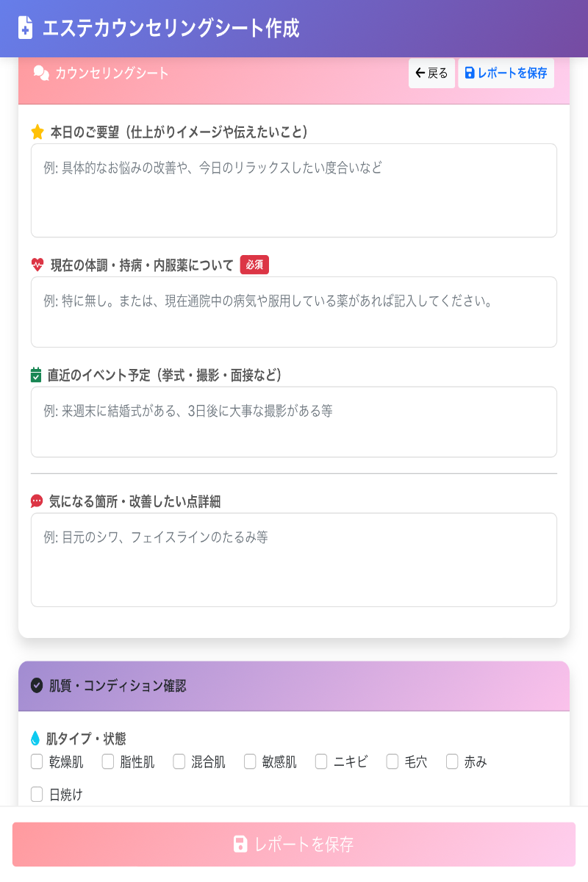Click the calendar icon next to イベント予定
The width and height of the screenshot is (588, 882).
tap(37, 375)
